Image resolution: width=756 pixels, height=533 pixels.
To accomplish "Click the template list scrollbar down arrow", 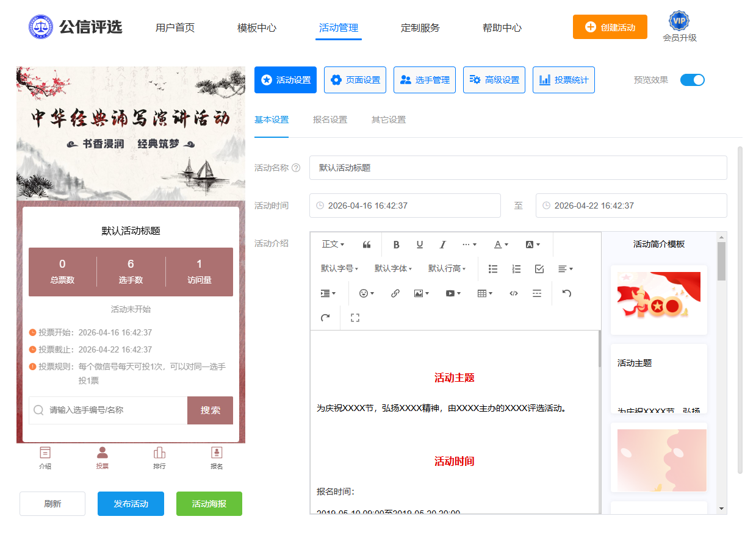I will (x=722, y=509).
